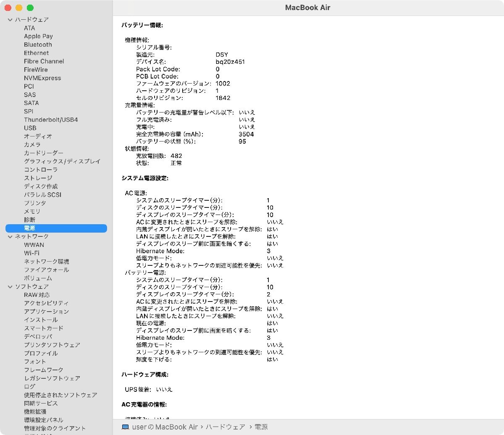Open アクセシビリティ entry

(46, 303)
